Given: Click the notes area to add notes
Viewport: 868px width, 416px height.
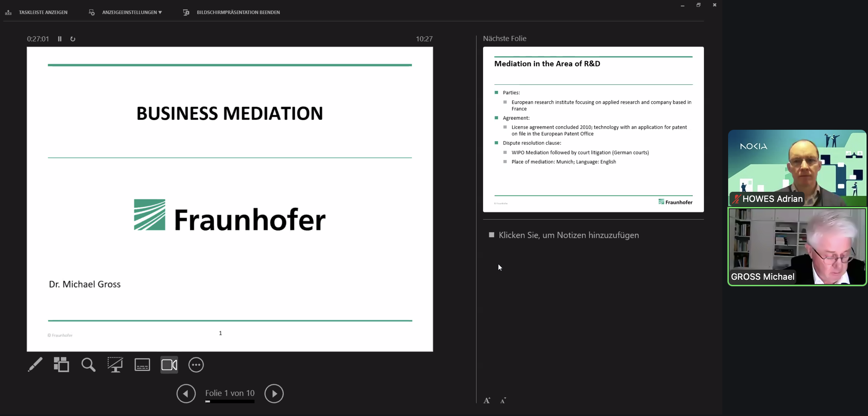Looking at the screenshot, I should tap(568, 235).
